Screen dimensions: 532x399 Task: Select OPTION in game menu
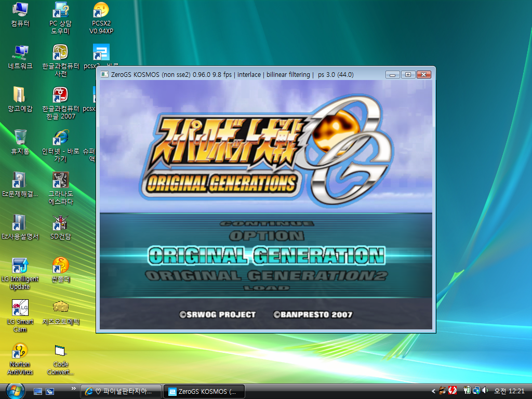coord(267,236)
